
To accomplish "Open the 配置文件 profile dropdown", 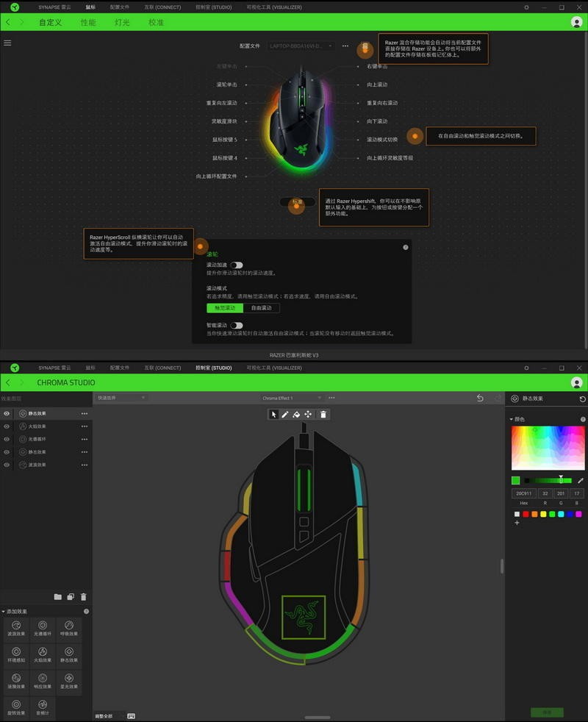I will coord(301,46).
